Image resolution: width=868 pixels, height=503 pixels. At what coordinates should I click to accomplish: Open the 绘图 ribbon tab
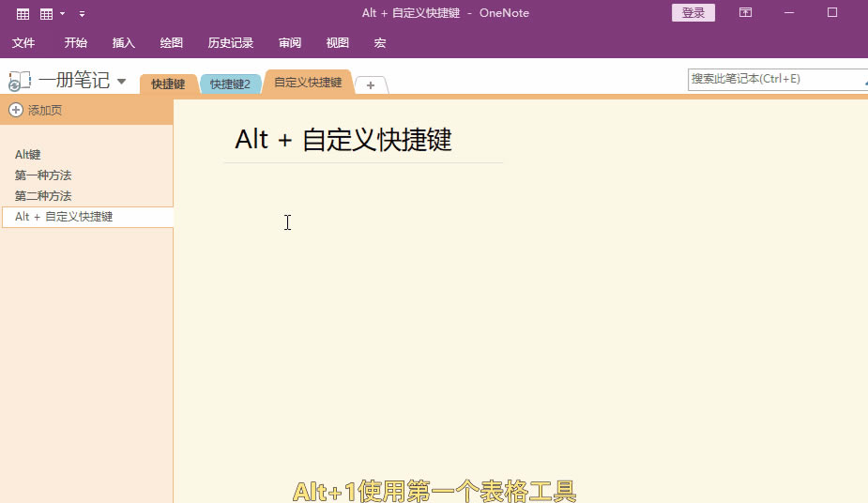click(x=172, y=43)
